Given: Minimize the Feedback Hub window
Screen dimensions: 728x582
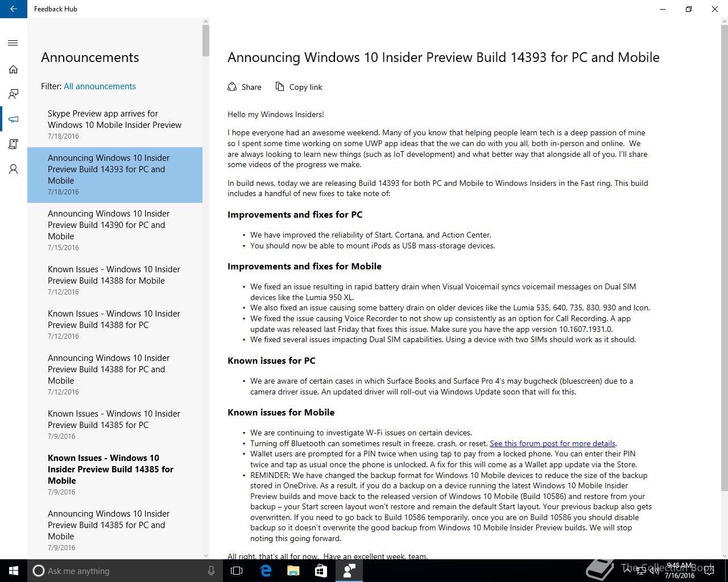Looking at the screenshot, I should point(663,9).
